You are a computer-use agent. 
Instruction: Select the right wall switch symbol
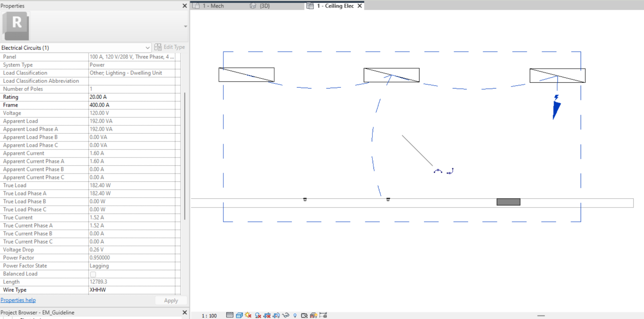(388, 199)
